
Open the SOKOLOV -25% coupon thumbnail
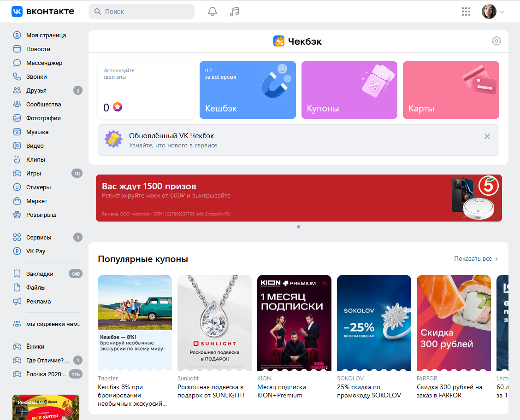[374, 323]
